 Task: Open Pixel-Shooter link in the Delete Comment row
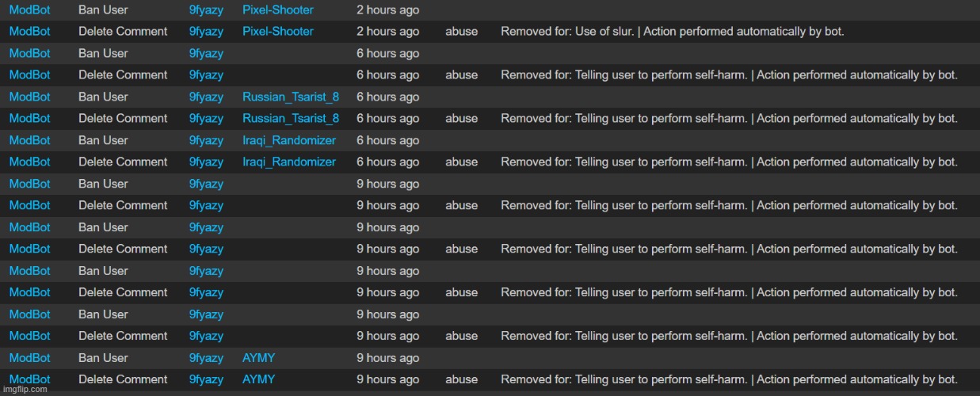tap(278, 32)
